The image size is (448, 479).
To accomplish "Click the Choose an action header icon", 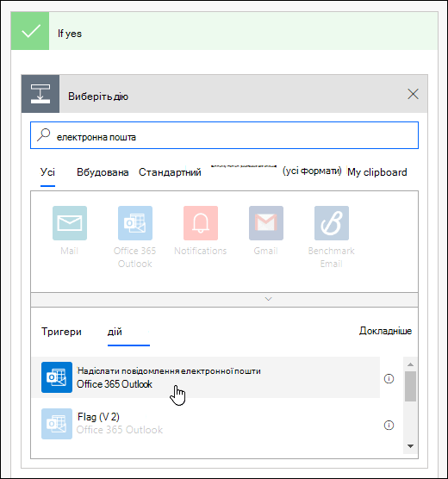I will pyautogui.click(x=40, y=94).
